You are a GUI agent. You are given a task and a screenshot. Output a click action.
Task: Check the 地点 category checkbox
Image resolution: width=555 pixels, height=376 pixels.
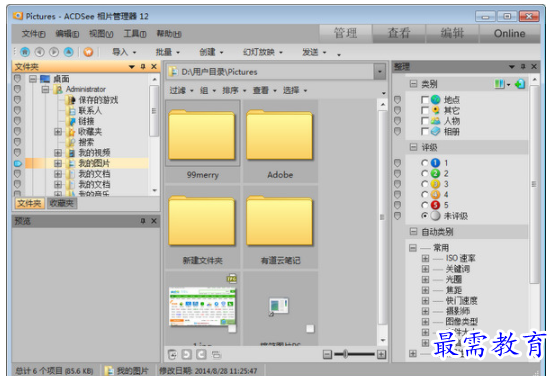pyautogui.click(x=425, y=100)
